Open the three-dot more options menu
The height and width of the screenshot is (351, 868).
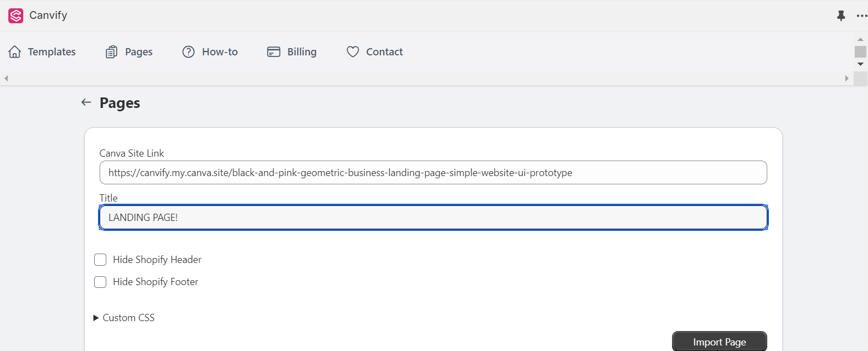[861, 16]
